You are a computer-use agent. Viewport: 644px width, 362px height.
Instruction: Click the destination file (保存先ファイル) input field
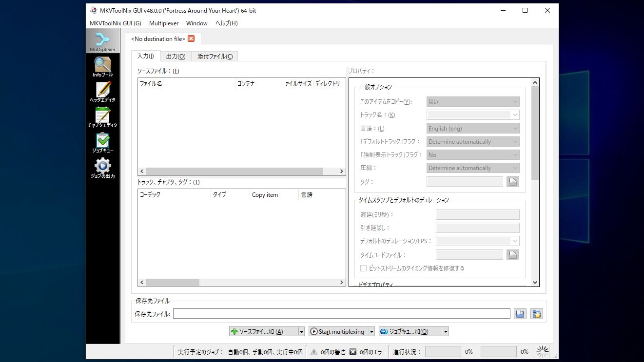(x=342, y=314)
